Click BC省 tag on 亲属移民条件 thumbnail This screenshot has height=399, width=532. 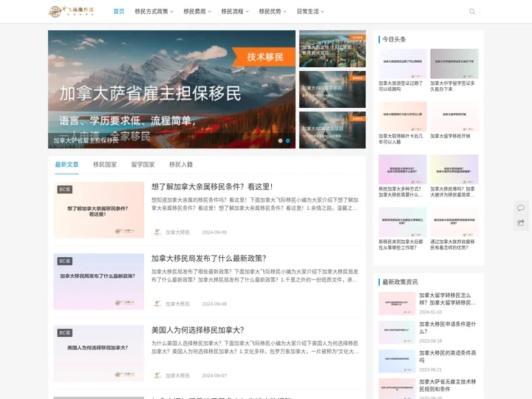tap(64, 189)
